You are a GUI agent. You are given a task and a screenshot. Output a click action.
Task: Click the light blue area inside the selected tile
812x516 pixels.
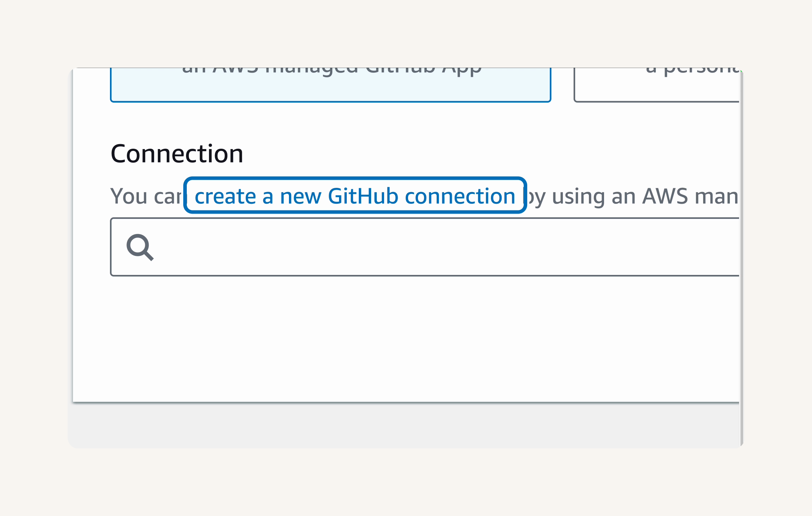331,88
